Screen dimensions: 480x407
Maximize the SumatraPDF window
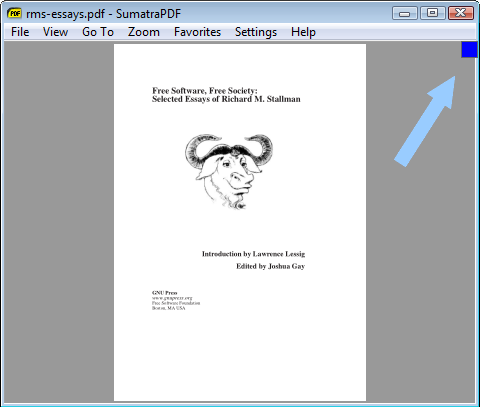tap(433, 13)
